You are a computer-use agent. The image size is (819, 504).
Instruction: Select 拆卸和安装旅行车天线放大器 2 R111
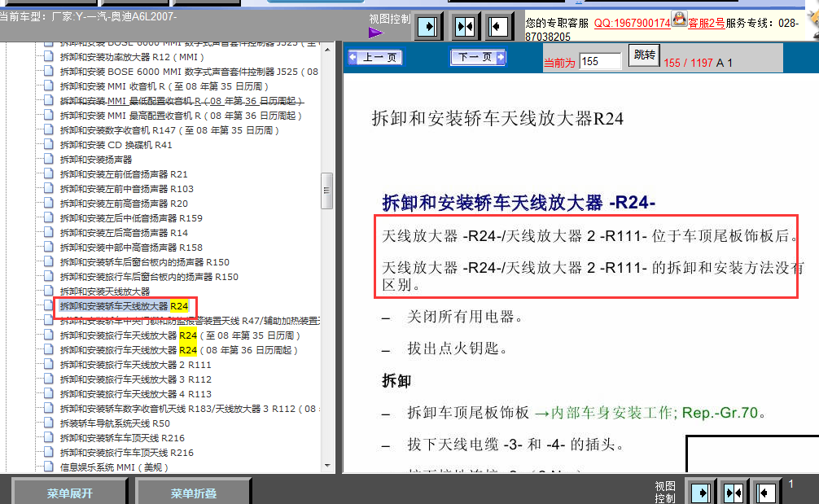click(x=136, y=364)
